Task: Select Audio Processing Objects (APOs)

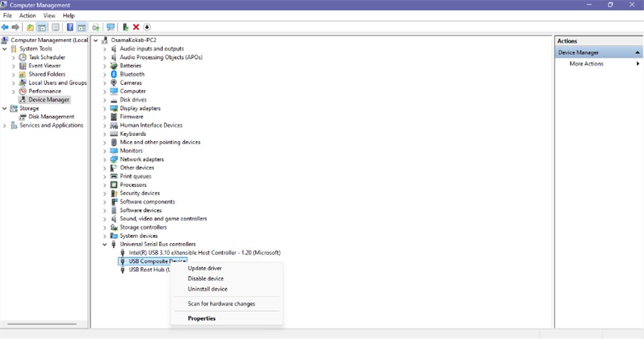Action: point(161,57)
